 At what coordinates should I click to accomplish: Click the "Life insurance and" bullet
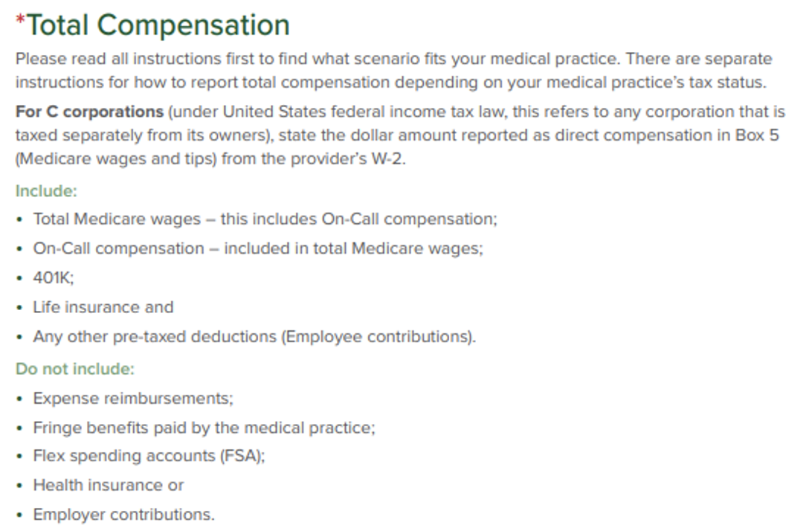(103, 307)
